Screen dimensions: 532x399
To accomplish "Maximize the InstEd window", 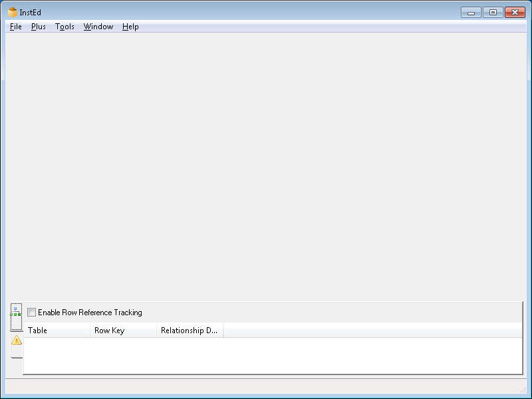I will [493, 11].
